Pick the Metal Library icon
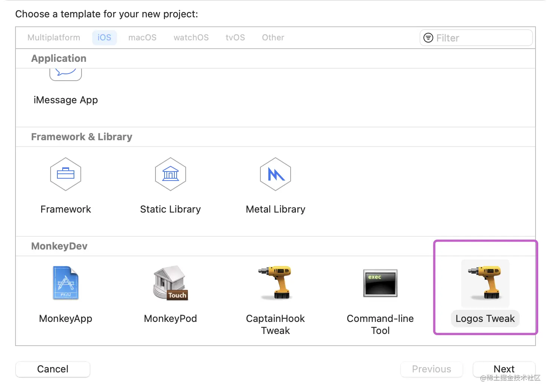Screen dimensions: 551x392 pos(275,174)
